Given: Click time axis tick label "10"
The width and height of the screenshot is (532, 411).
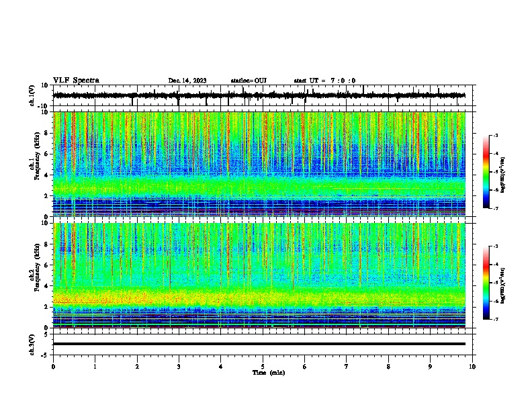Looking at the screenshot, I should pos(472,367).
